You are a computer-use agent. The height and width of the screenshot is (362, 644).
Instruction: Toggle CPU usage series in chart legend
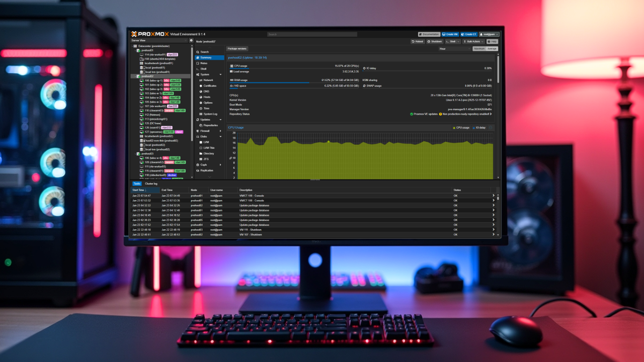pos(461,128)
